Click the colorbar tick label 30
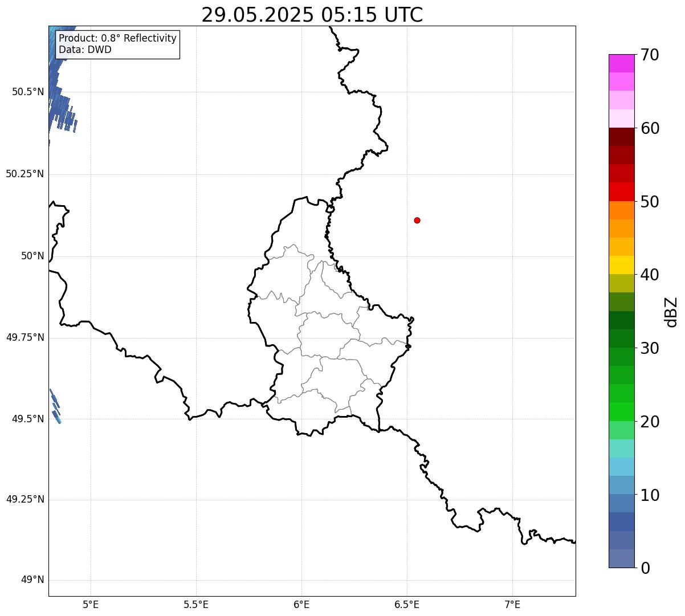Image resolution: width=685 pixels, height=616 pixels. click(x=650, y=348)
